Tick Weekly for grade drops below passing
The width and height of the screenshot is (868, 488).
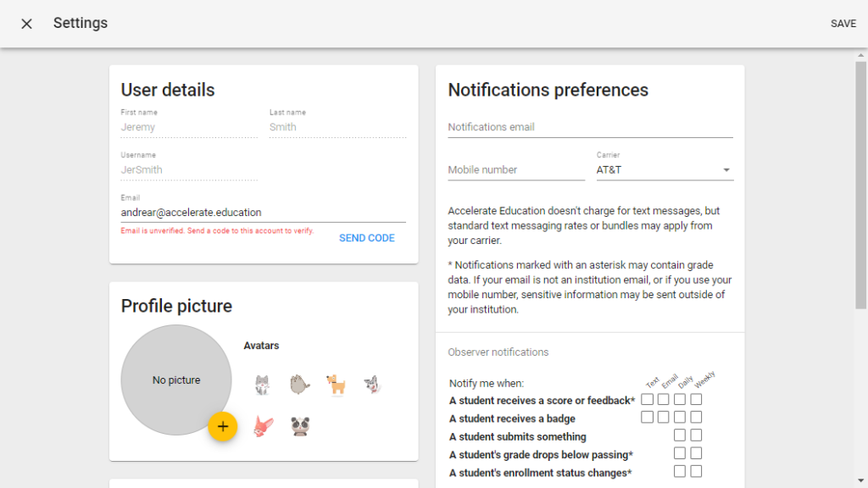click(x=696, y=453)
